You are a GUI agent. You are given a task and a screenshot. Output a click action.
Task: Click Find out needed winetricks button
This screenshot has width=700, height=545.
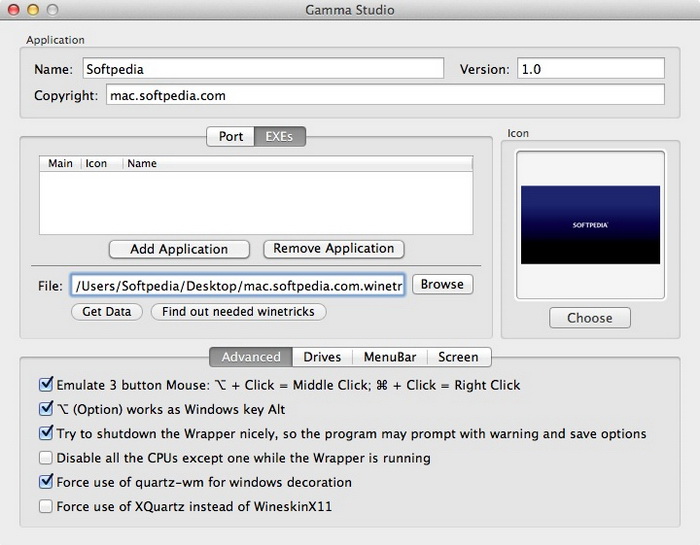point(238,312)
